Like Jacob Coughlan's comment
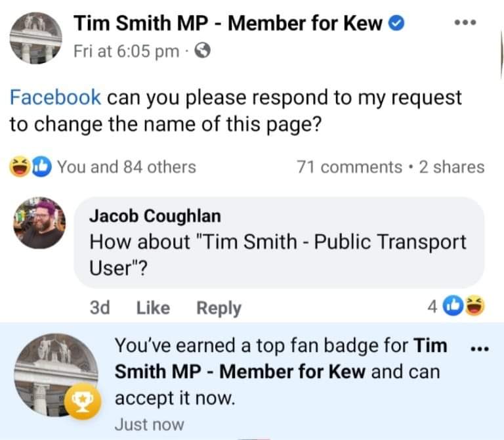The image size is (504, 440). [x=153, y=307]
